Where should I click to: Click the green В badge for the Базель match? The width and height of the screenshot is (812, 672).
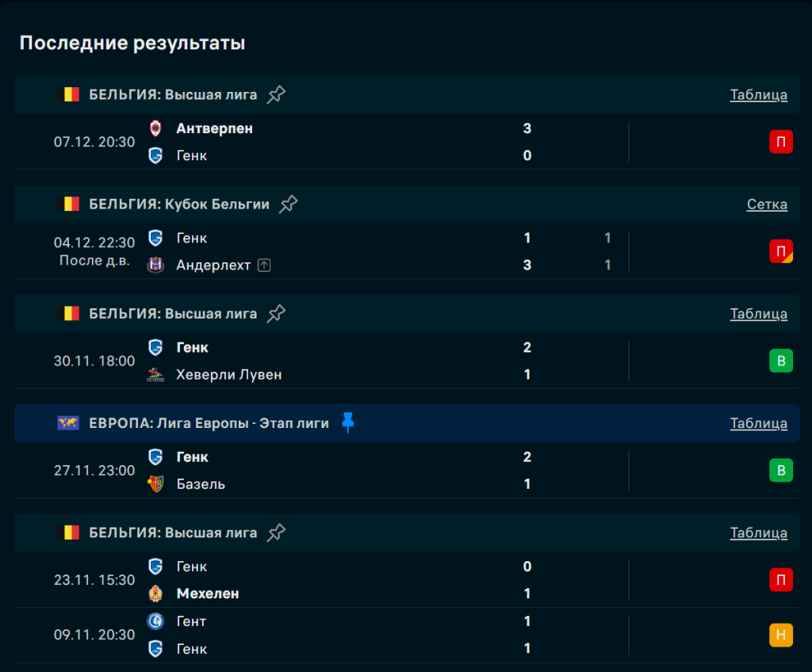(780, 471)
